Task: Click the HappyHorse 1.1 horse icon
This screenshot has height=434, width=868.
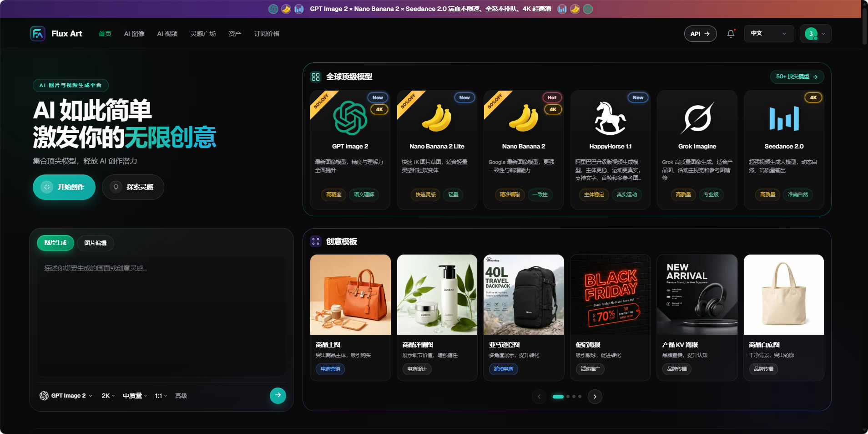Action: pyautogui.click(x=610, y=118)
